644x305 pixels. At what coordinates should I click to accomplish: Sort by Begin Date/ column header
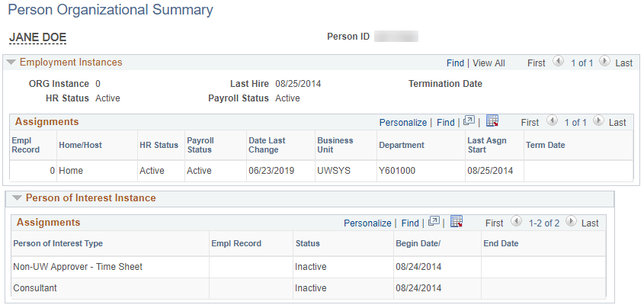click(x=418, y=243)
